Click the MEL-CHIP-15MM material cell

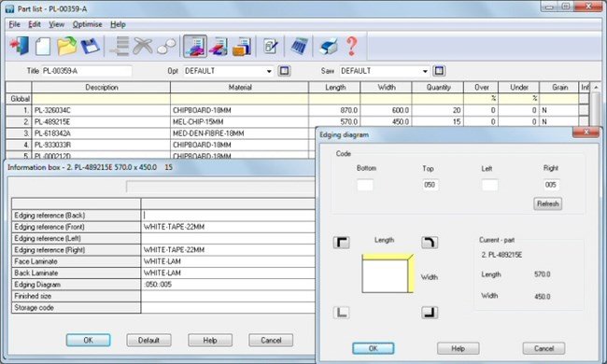tap(239, 122)
